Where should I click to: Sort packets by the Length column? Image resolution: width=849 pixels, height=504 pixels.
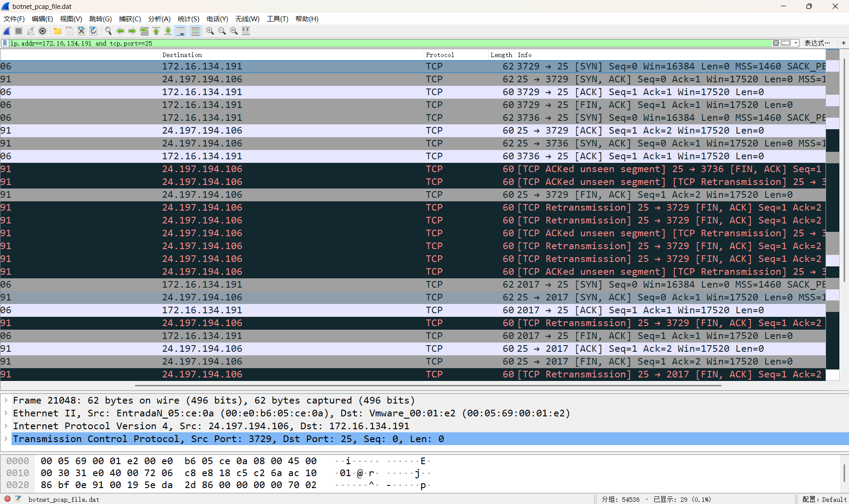coord(501,55)
